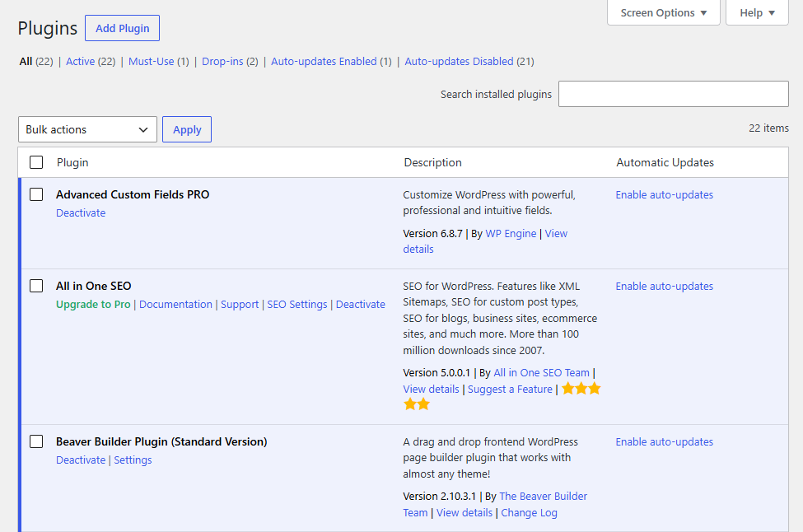
Task: View details for All in One SEO
Action: point(432,390)
